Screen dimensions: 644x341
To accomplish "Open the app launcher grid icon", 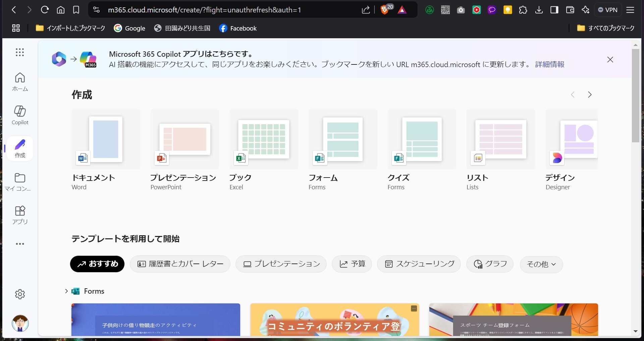I will tap(20, 52).
